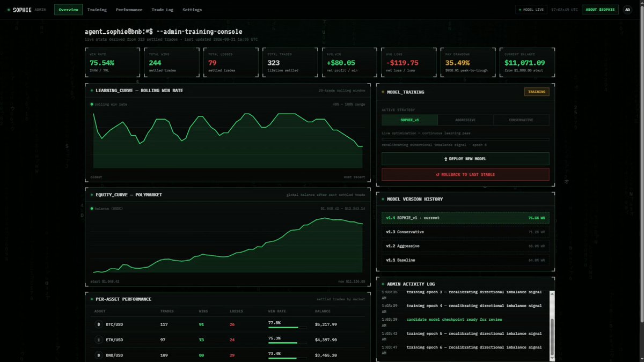Click the Current Balance $11,071.09 value

coord(524,63)
